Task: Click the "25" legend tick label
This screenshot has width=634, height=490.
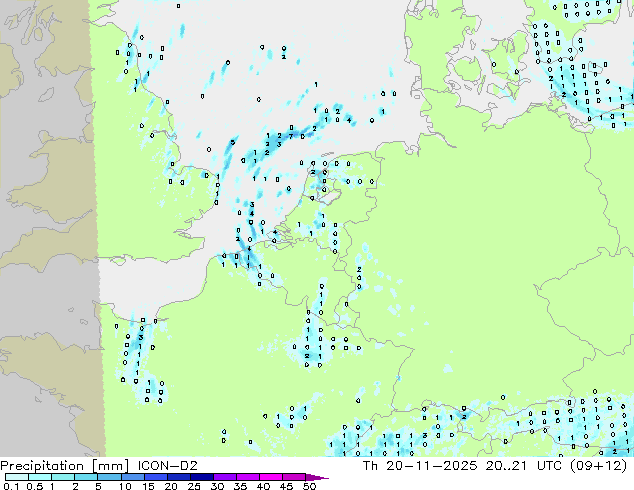Action: click(194, 486)
